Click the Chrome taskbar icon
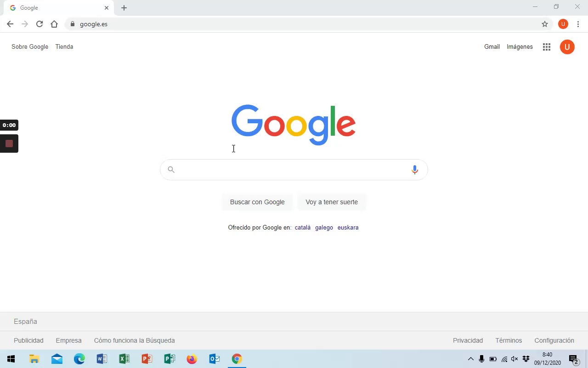Image resolution: width=588 pixels, height=368 pixels. coord(237,359)
